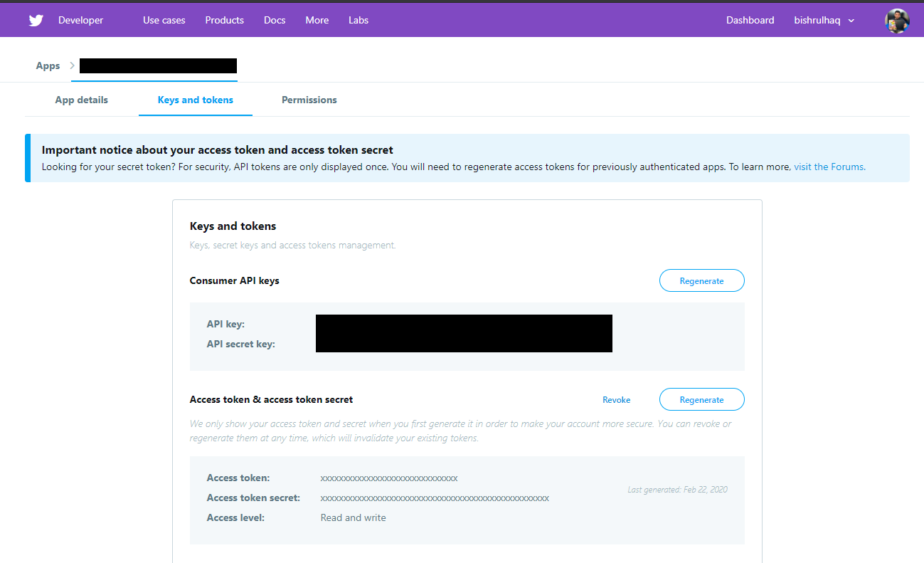Screen dimensions: 924x563
Task: Go back to Apps breadcrumb
Action: [x=48, y=65]
